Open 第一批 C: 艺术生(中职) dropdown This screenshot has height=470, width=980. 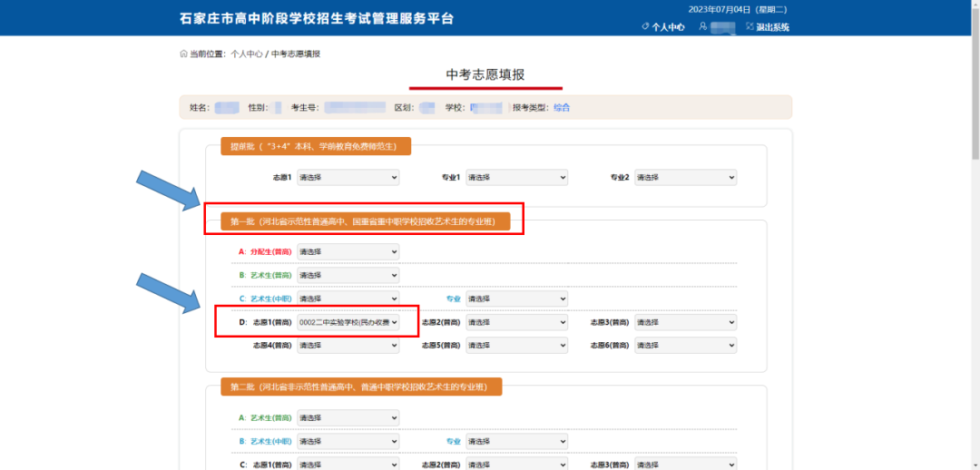tap(348, 299)
